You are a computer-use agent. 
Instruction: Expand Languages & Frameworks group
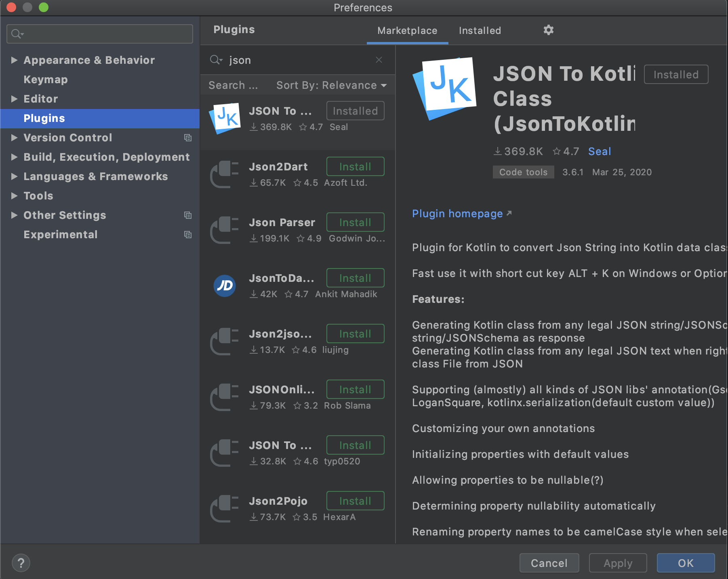click(14, 176)
